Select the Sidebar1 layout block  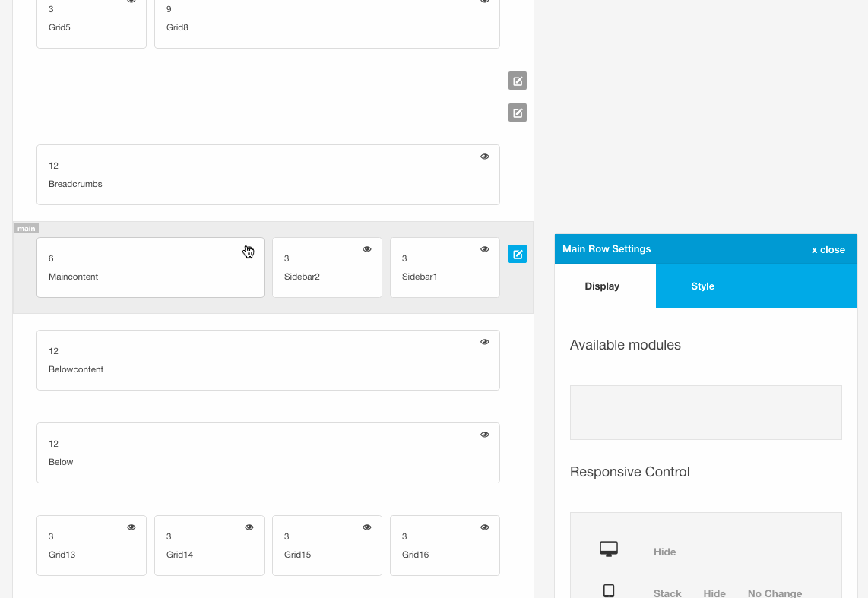(x=445, y=267)
